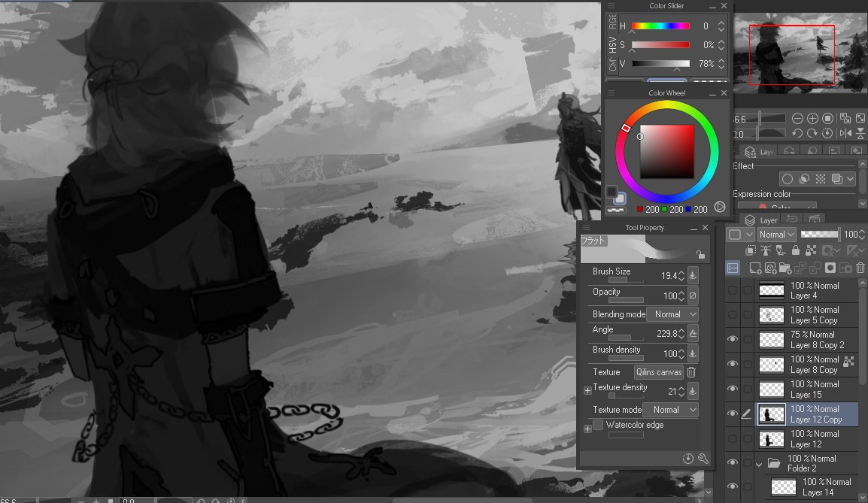The height and width of the screenshot is (503, 868).
Task: Delete layer with trash icon
Action: 860,268
